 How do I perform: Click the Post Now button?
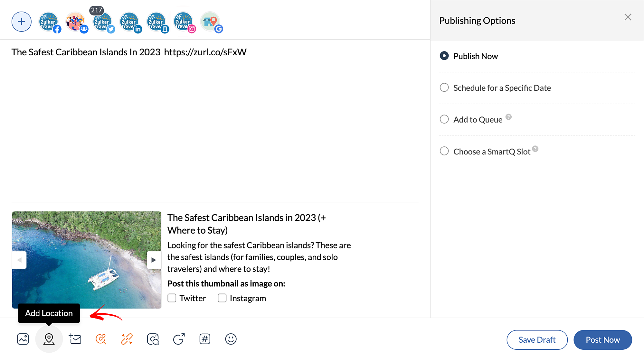click(602, 340)
